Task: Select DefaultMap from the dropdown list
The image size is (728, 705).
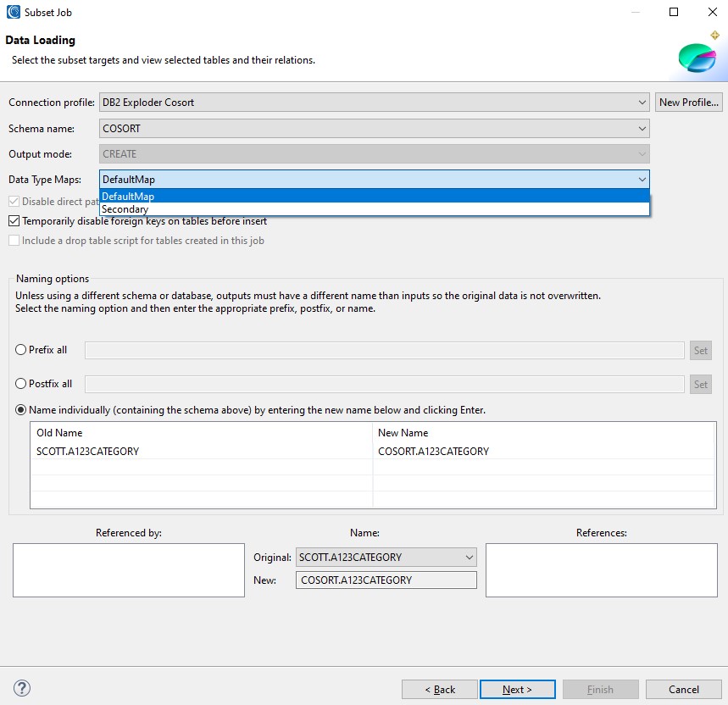Action: [128, 197]
